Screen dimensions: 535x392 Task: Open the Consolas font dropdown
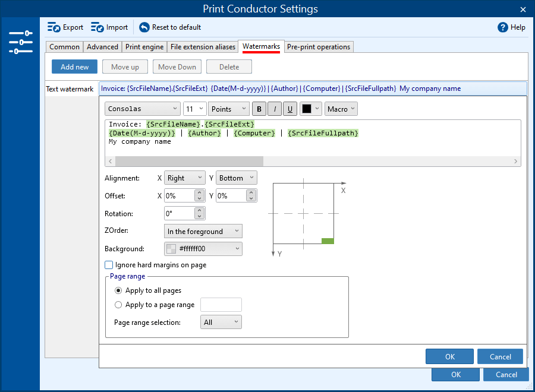(143, 109)
